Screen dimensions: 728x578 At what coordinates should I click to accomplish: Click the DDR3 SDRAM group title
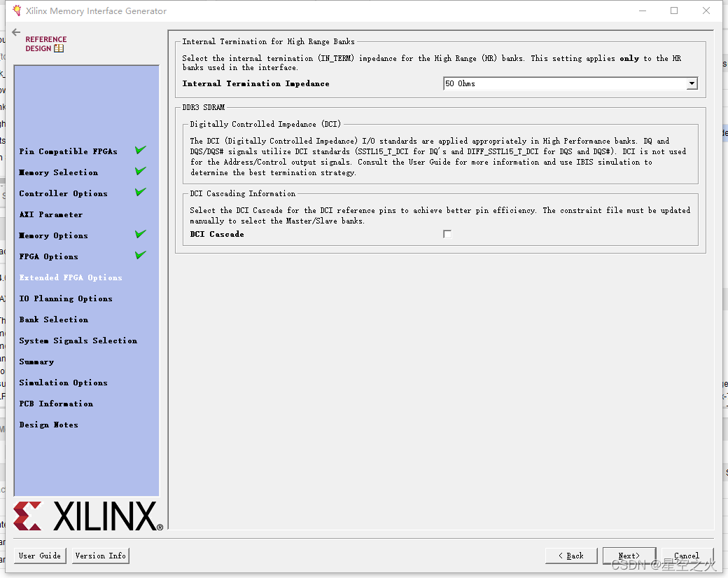pos(204,107)
